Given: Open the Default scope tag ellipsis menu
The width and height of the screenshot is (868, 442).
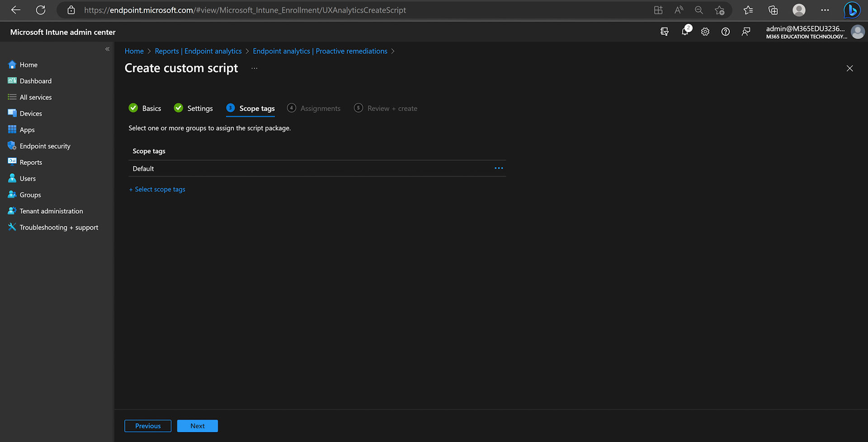Looking at the screenshot, I should click(499, 168).
